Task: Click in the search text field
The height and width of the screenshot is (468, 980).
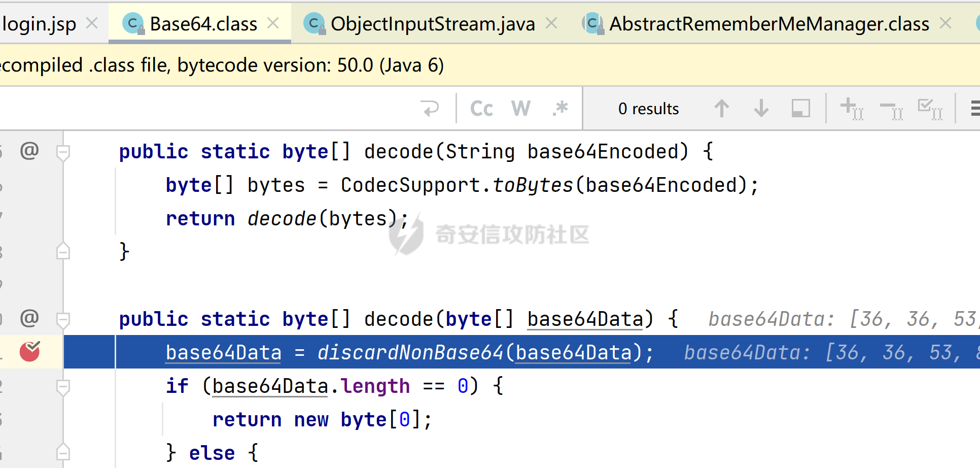Action: click(203, 109)
